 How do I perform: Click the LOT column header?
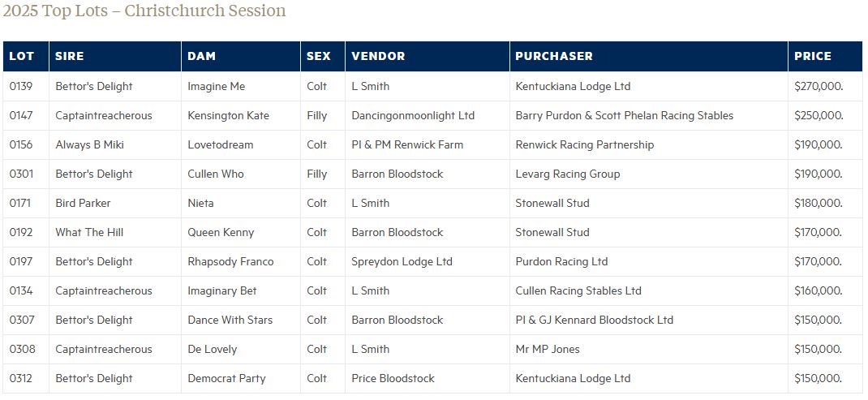(x=22, y=57)
